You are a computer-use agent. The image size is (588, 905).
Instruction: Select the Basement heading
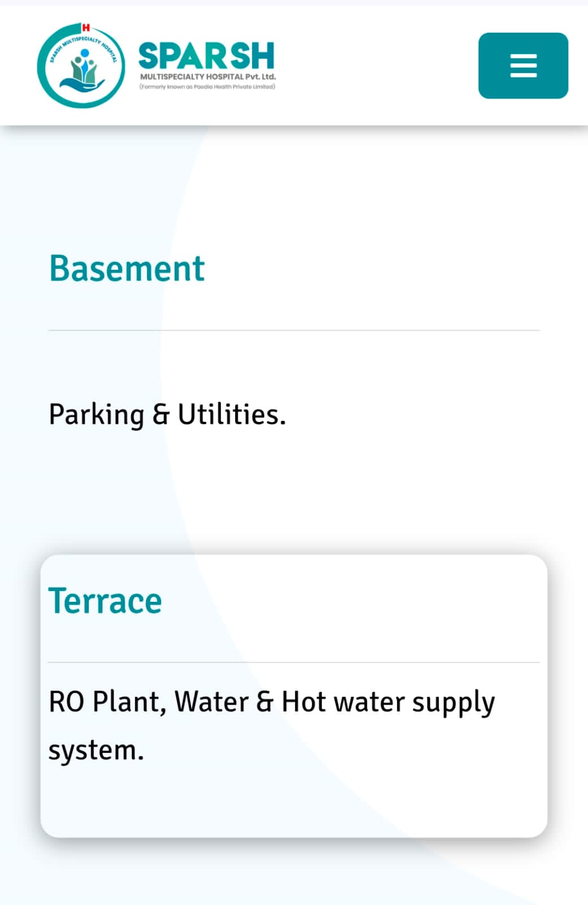[127, 268]
